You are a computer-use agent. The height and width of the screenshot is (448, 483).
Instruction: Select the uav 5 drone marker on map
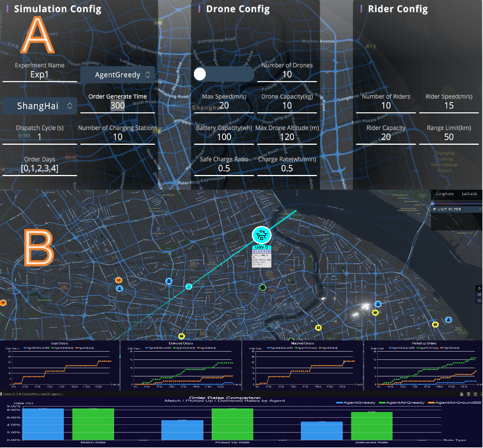pyautogui.click(x=261, y=235)
